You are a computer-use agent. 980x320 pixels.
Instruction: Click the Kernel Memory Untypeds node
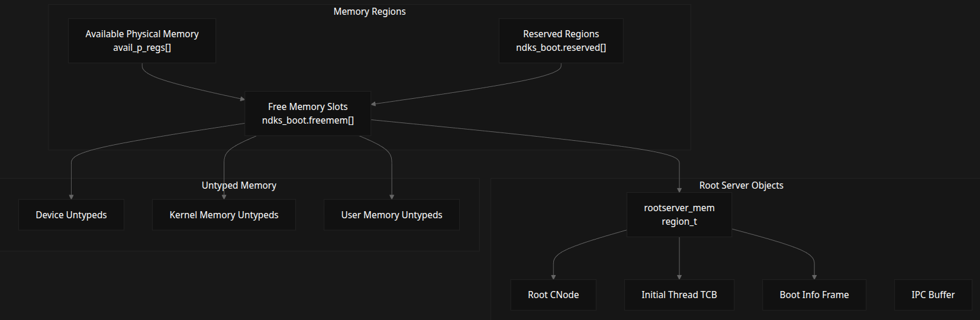tap(224, 215)
